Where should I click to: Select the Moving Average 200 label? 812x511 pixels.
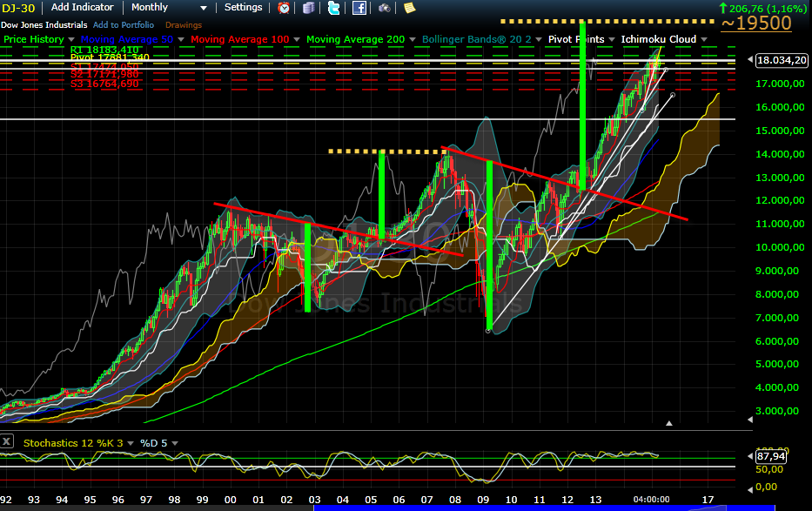pyautogui.click(x=355, y=39)
